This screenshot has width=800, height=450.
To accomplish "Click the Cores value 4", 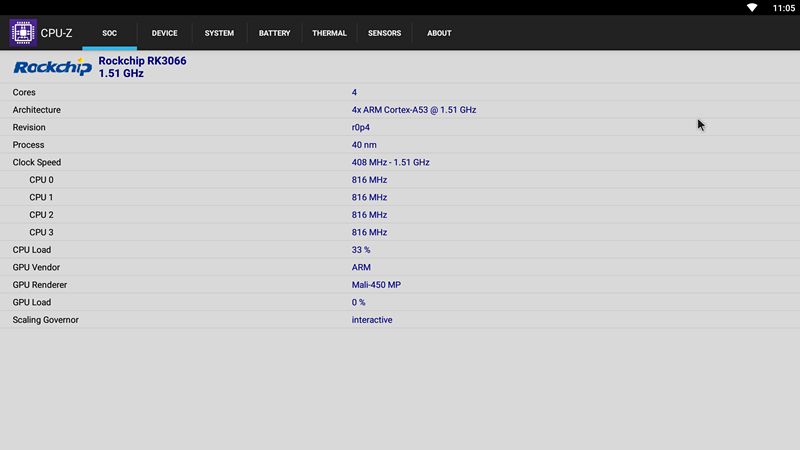I will 354,92.
